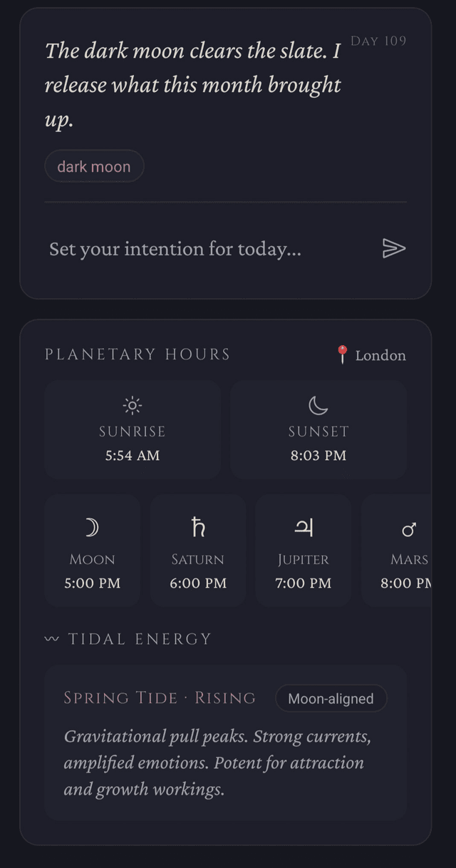Click the location pin next to London
The height and width of the screenshot is (868, 456).
click(x=342, y=351)
